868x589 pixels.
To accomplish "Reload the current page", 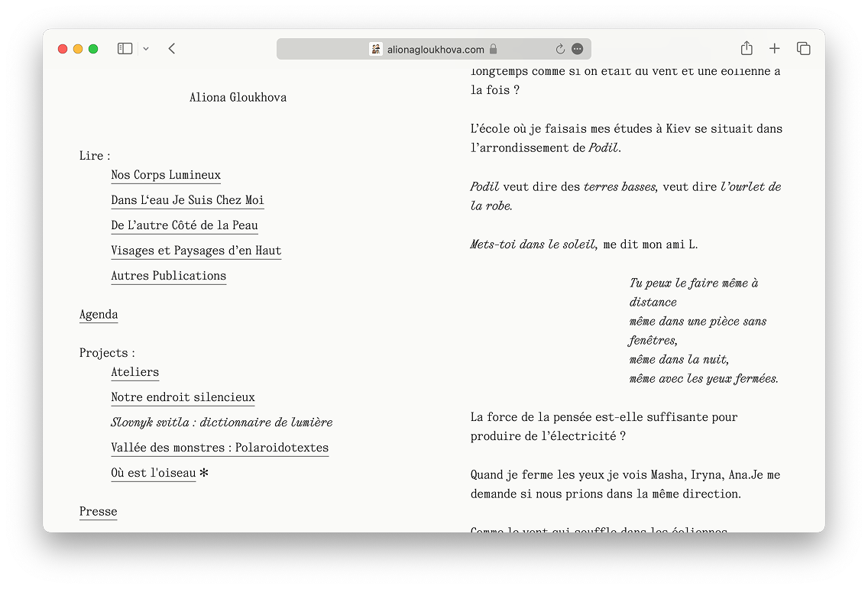I will (x=560, y=49).
